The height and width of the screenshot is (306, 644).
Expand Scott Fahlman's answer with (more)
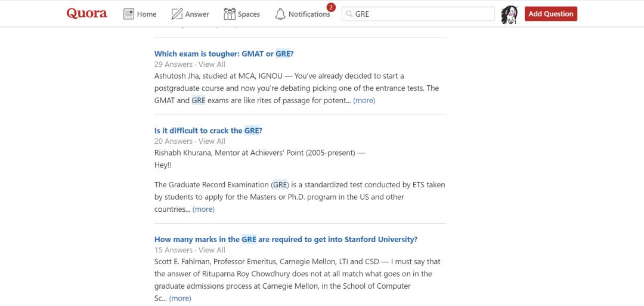point(180,298)
